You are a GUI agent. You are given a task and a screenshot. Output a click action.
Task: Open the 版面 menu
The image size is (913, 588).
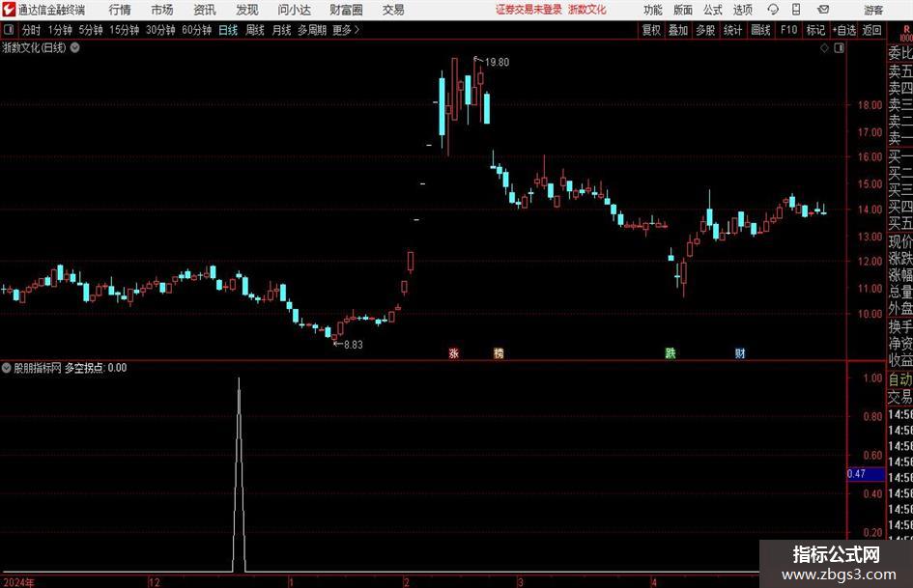(x=682, y=10)
